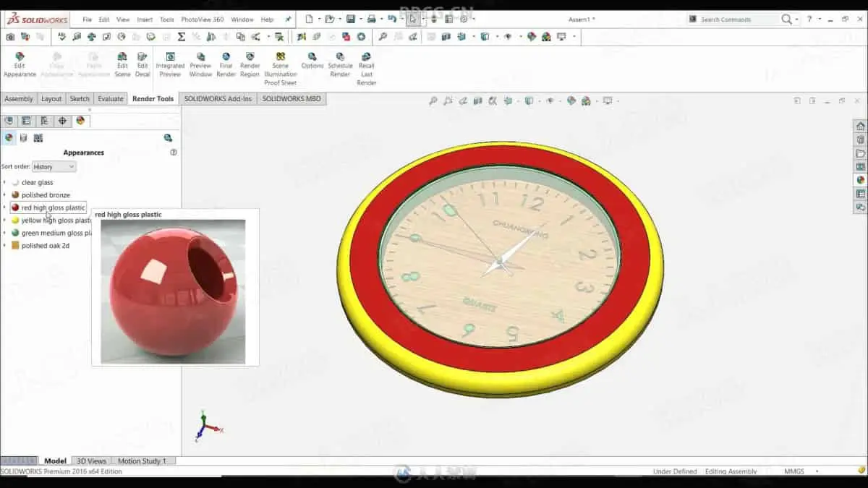
Task: Open the Sort order History dropdown
Action: click(x=54, y=167)
